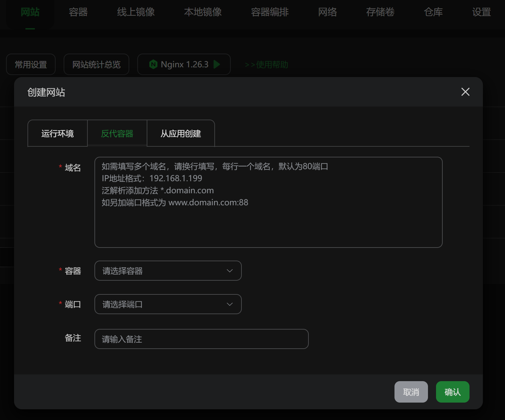Switch to the 从应用创建 tab
The image size is (505, 420).
point(181,133)
